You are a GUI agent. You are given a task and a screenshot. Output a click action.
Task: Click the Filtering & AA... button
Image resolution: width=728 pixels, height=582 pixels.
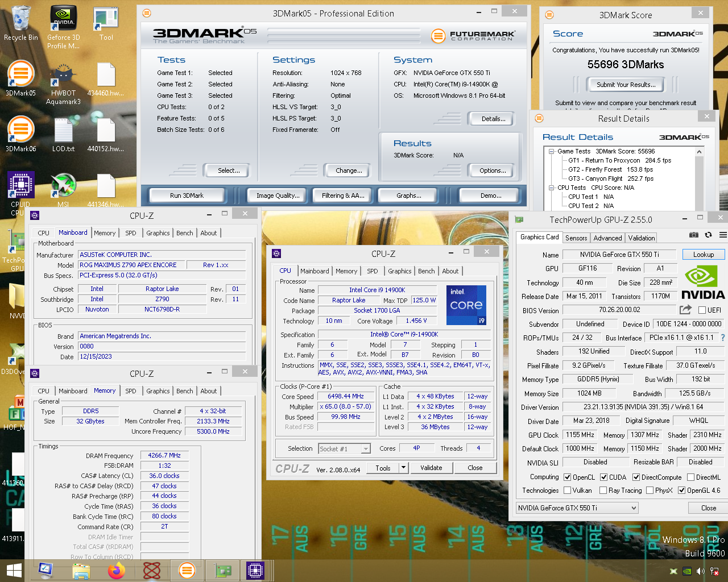(343, 196)
